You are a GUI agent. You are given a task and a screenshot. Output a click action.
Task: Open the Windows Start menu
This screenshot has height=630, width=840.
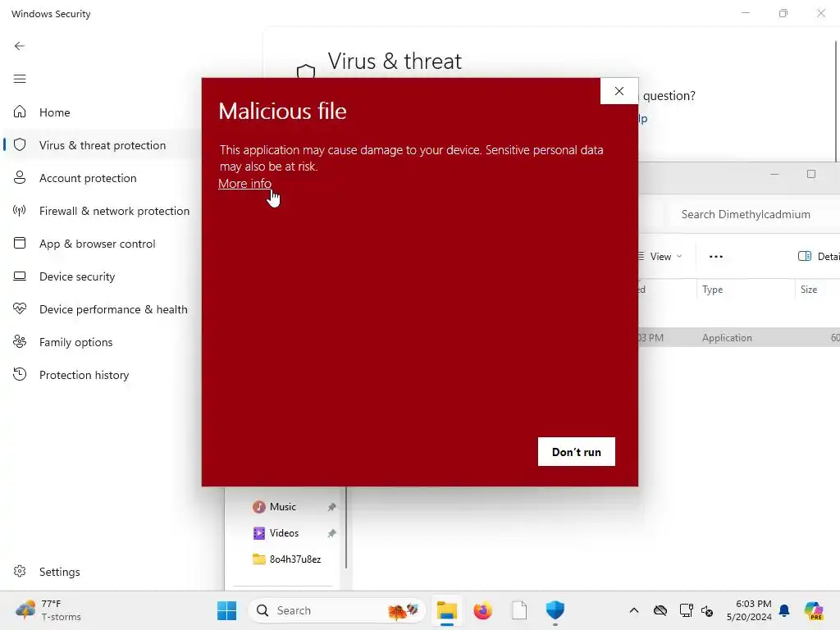pos(226,610)
